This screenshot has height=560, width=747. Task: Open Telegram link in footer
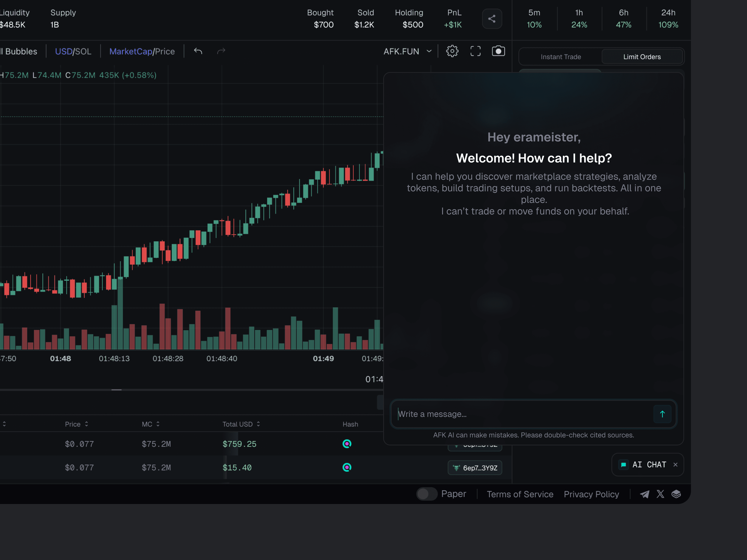click(x=644, y=494)
